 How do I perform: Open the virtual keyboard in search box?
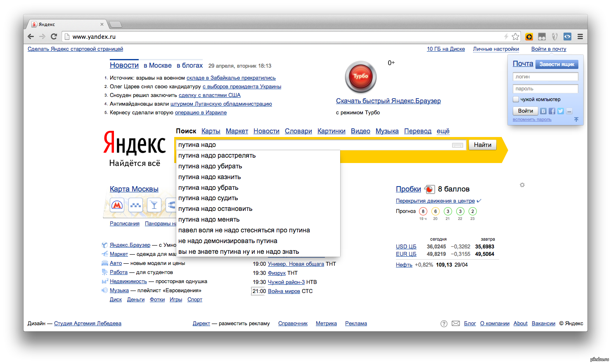(x=457, y=145)
